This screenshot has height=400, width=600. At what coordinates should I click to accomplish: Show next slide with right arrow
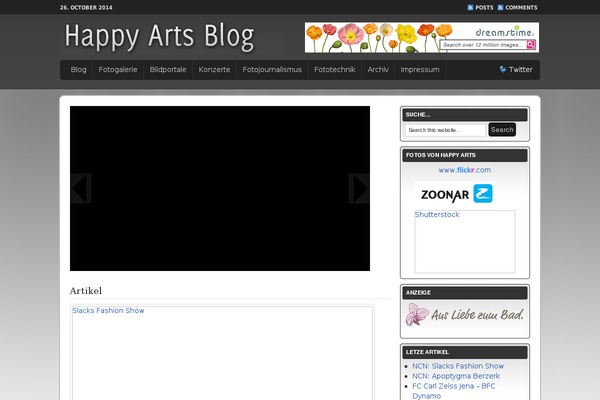coord(359,188)
